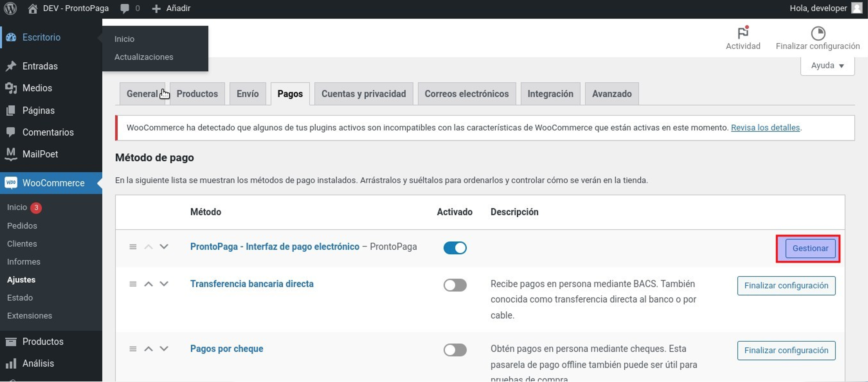
Task: Click the comments bubble icon in admin bar
Action: click(x=125, y=8)
